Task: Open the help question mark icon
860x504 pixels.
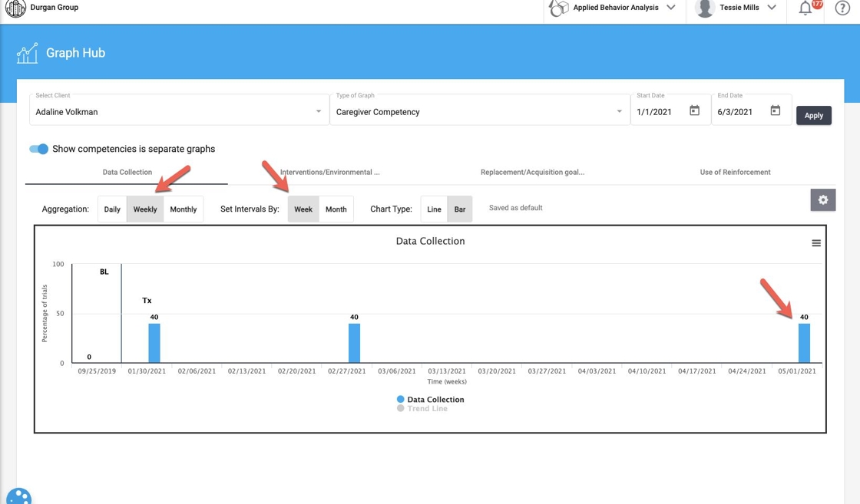Action: 842,8
